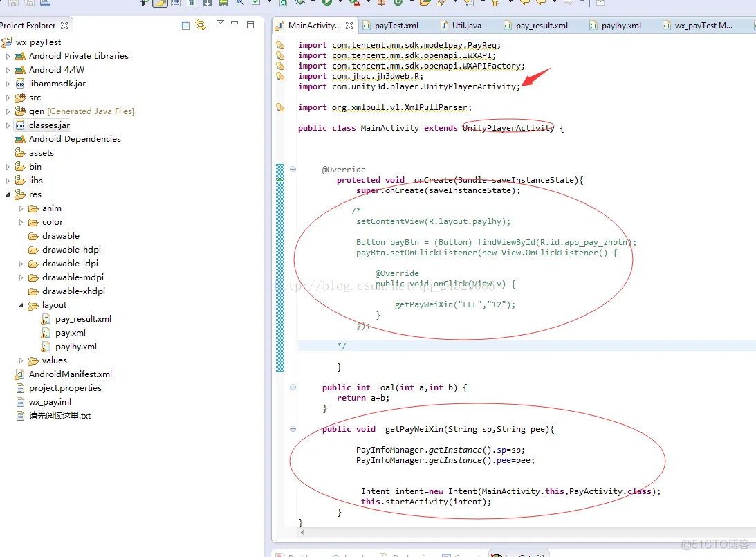Expand the src source folder

(x=8, y=98)
